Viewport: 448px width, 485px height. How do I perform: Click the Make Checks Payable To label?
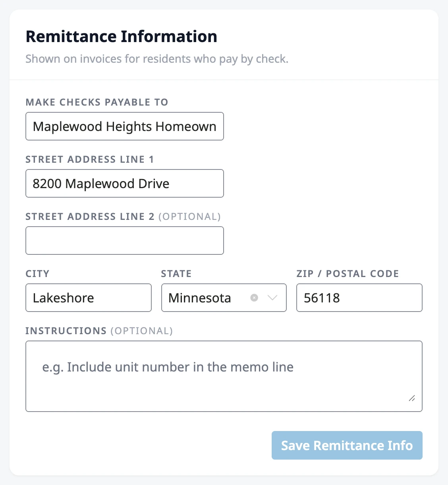pos(97,102)
